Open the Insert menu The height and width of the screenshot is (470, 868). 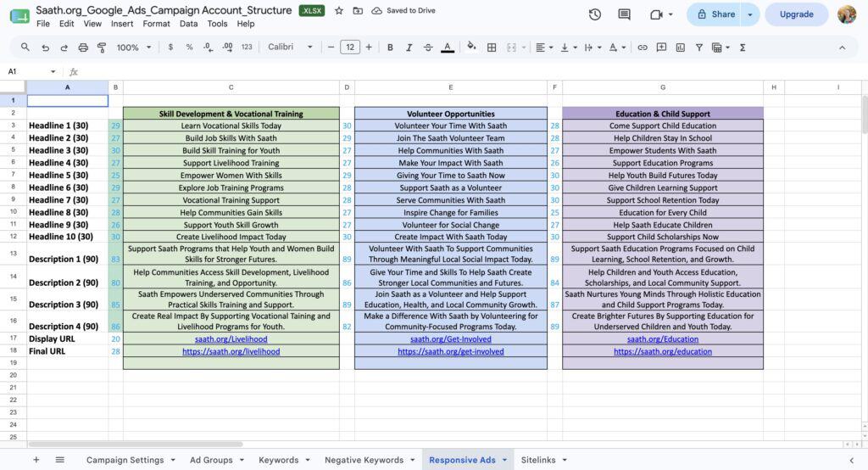pos(122,24)
